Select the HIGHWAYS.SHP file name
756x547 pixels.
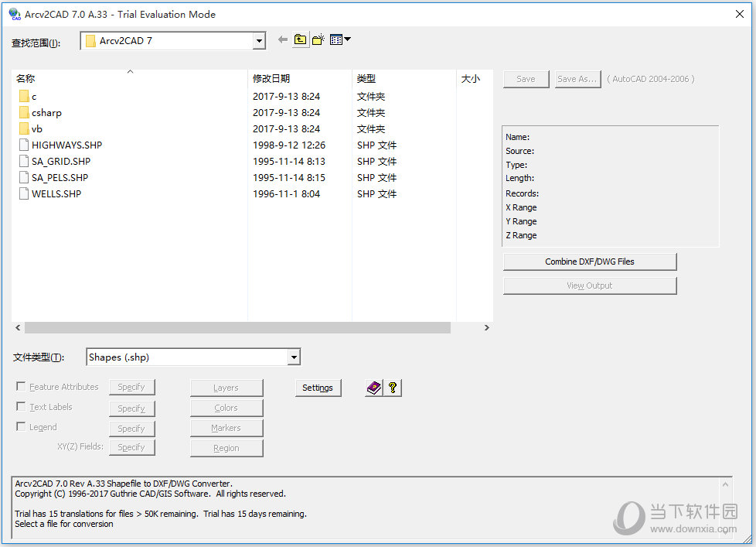point(67,145)
